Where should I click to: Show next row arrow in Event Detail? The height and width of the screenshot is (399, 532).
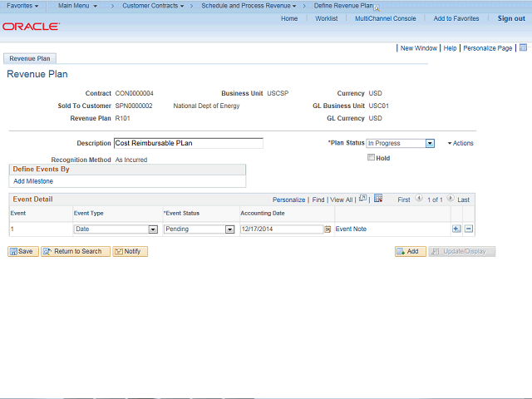pos(451,198)
